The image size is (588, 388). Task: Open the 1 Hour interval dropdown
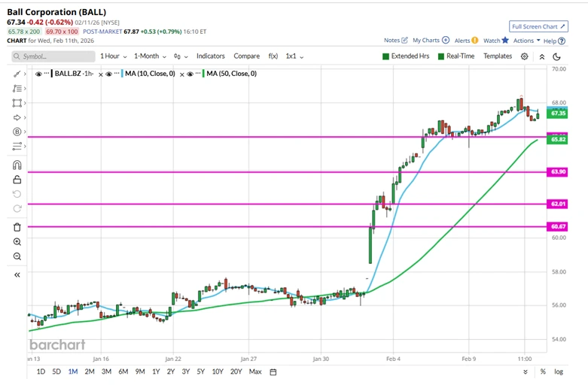coord(113,56)
